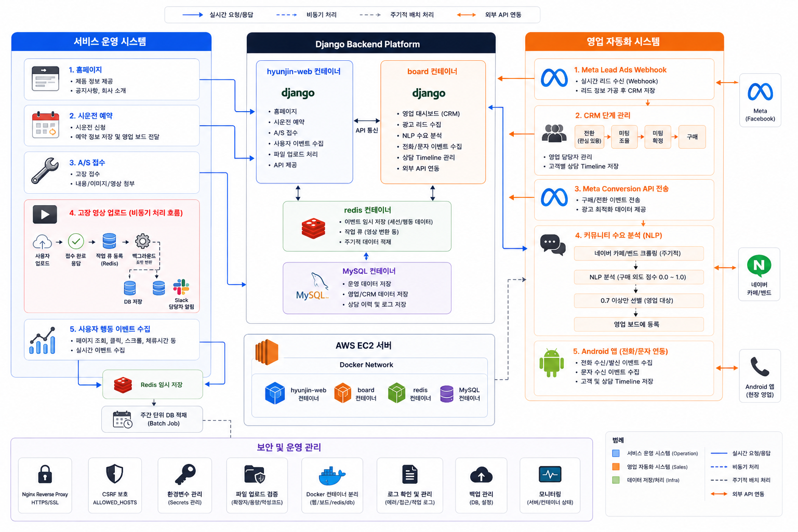Click the 범례 legend title
Viewport: 798px width, 532px height.
click(618, 440)
